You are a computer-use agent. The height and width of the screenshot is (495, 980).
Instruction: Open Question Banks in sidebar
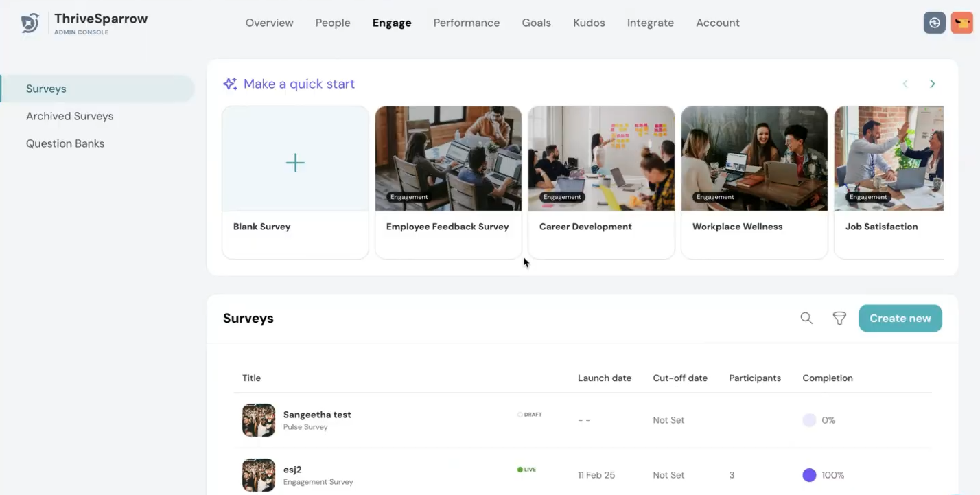(x=65, y=143)
